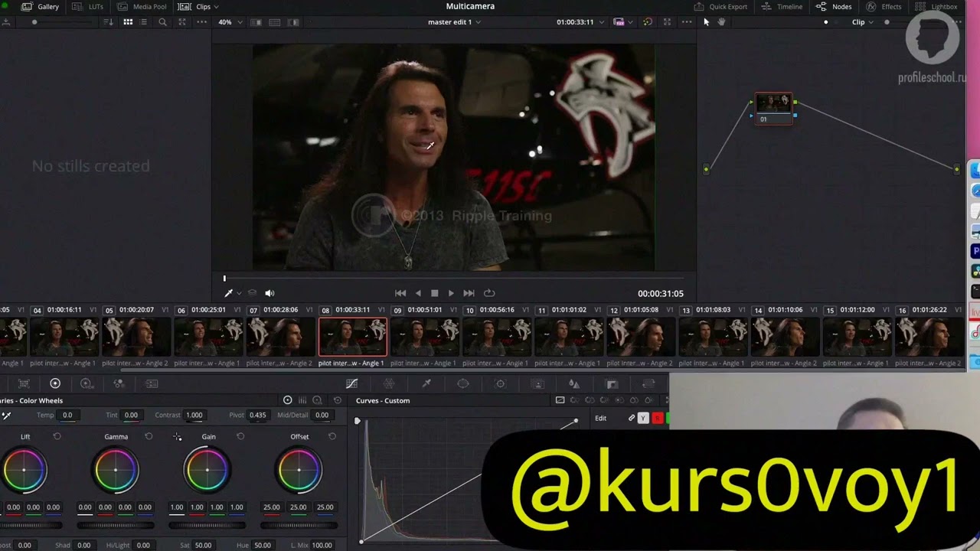Toggle highlight mode in viewer
Image resolution: width=980 pixels, height=551 pixels.
pyautogui.click(x=293, y=22)
